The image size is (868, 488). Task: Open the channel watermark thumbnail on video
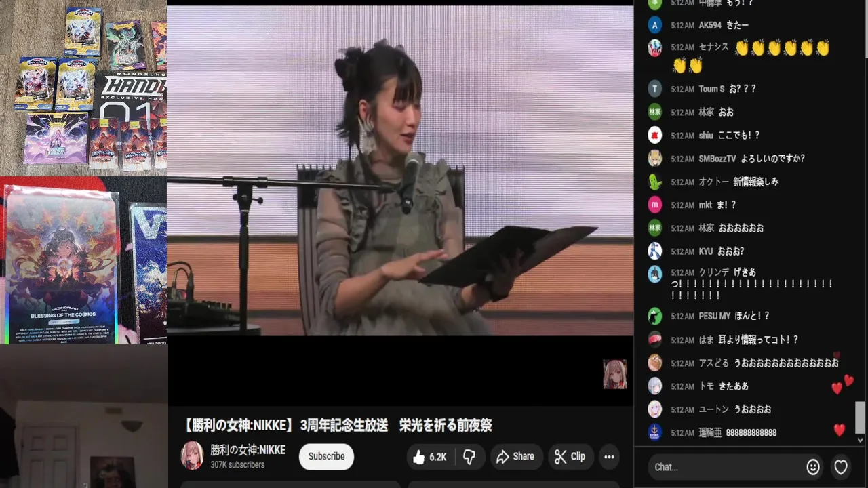point(615,374)
